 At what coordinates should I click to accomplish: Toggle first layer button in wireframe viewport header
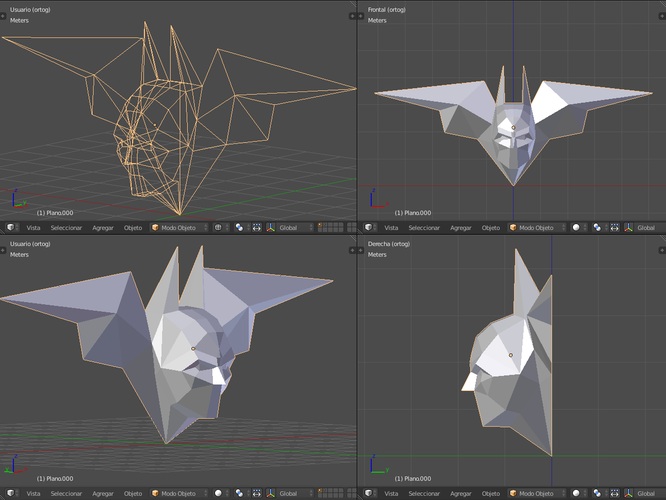(320, 225)
